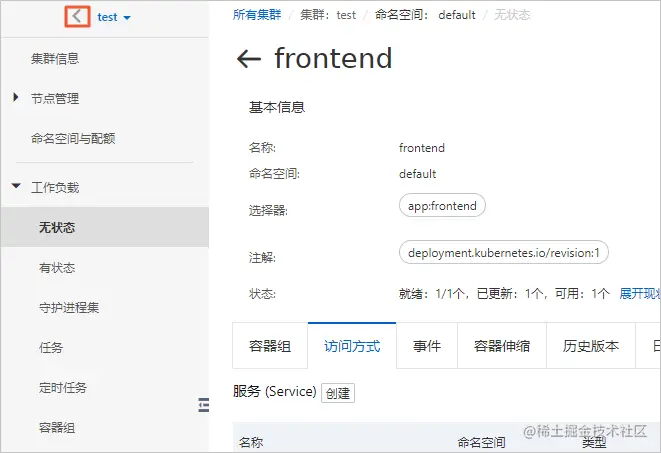This screenshot has height=453, width=661.
Task: Collapse the sidebar using the menu-fold icon
Action: pyautogui.click(x=204, y=405)
